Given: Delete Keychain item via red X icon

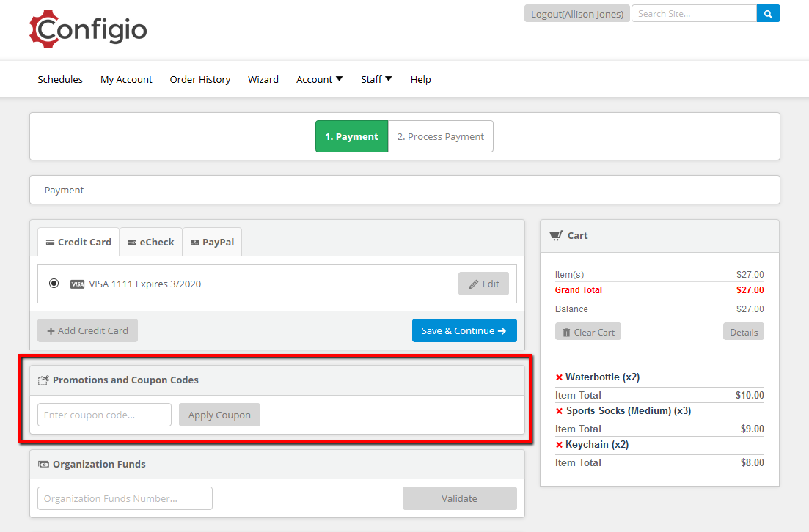Looking at the screenshot, I should [559, 445].
